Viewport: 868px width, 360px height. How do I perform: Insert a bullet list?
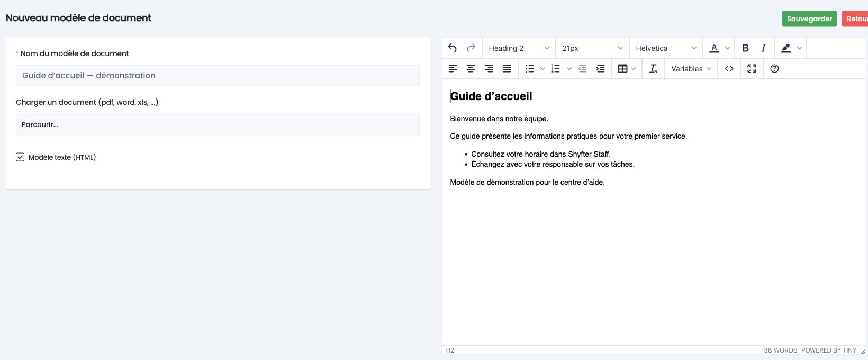529,68
